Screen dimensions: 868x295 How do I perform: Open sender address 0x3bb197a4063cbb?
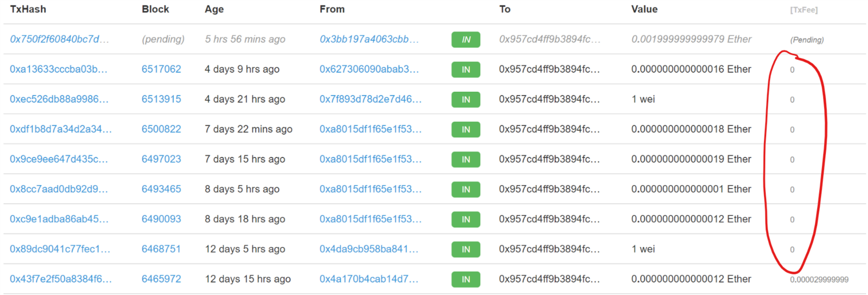click(x=369, y=39)
